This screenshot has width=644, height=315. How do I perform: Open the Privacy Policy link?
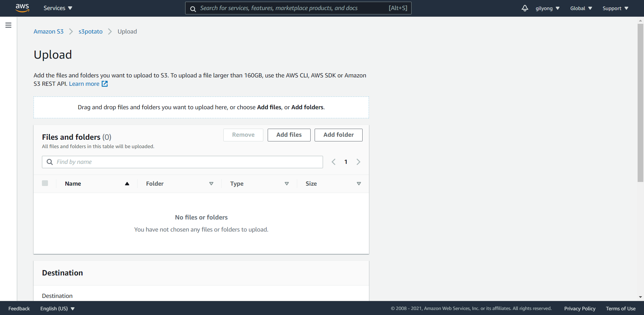click(580, 309)
